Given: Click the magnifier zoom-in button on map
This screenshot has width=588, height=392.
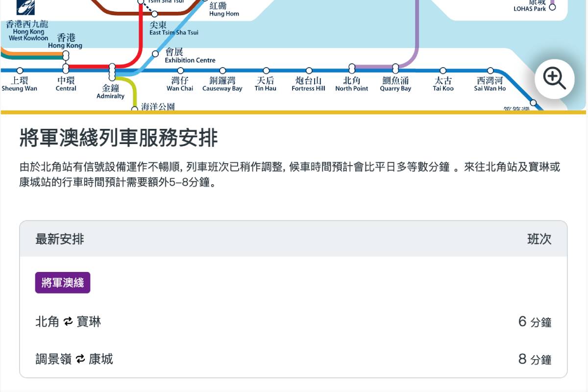Looking at the screenshot, I should point(554,79).
